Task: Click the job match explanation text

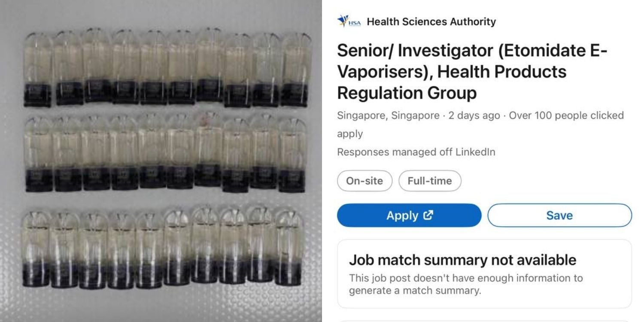Action: click(x=466, y=284)
